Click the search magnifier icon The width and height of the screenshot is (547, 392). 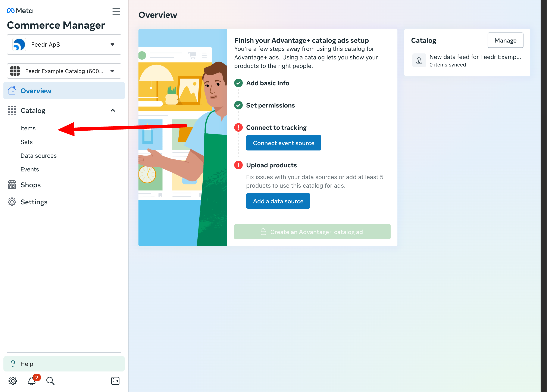tap(50, 380)
